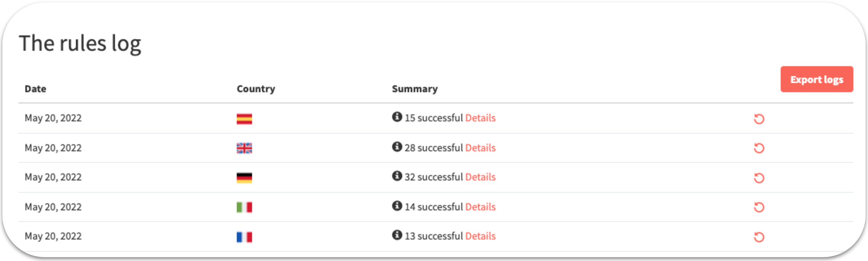Click the Summary column header
This screenshot has height=261, width=868.
415,89
